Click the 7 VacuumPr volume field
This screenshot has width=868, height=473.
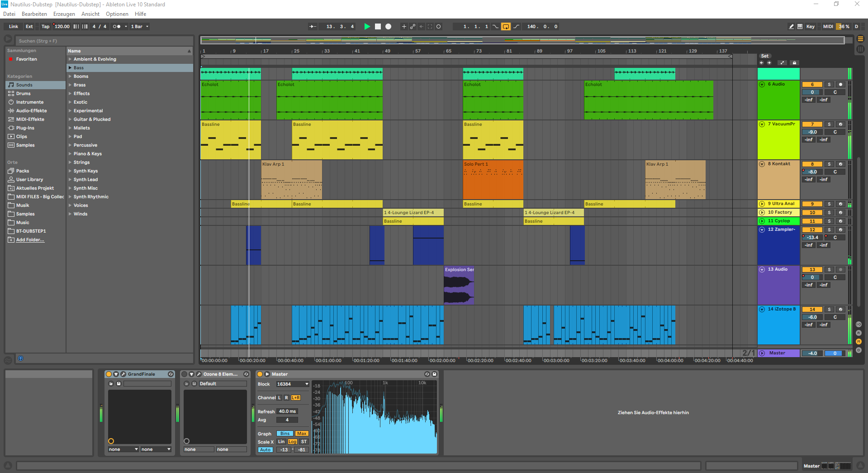(x=812, y=132)
